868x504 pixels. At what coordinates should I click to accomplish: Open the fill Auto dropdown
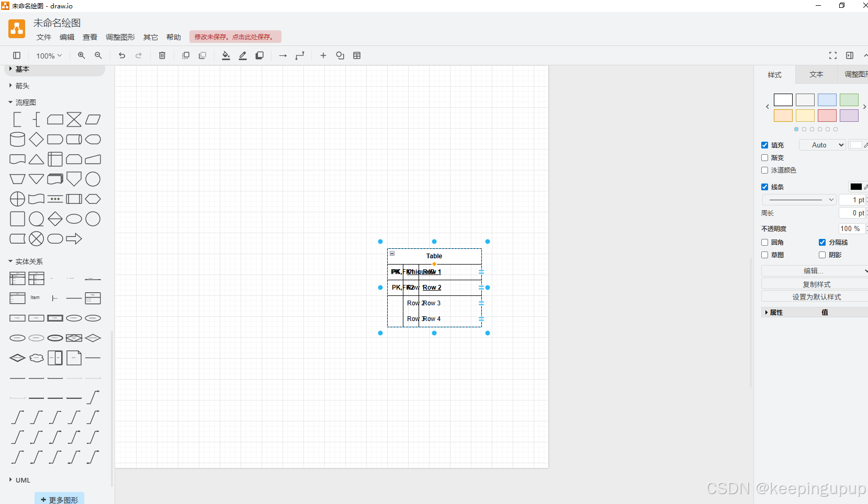[x=822, y=145]
